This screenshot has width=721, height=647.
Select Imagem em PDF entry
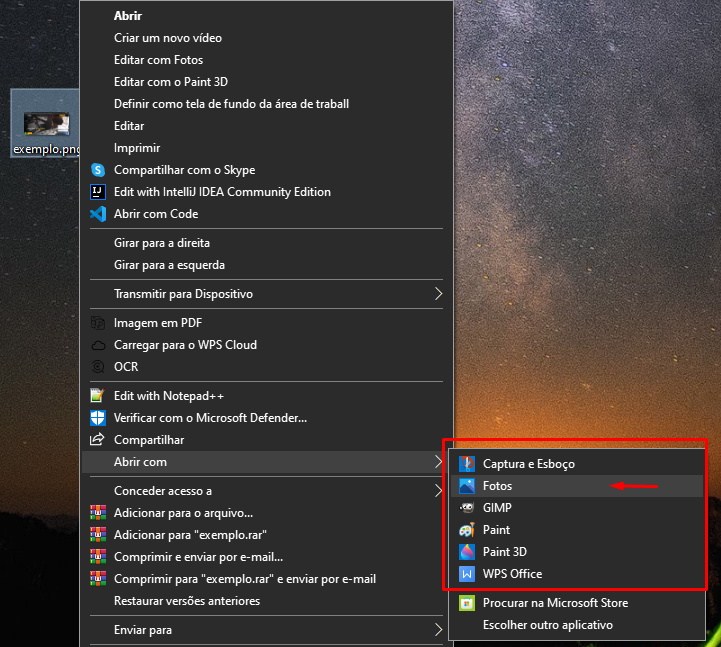pyautogui.click(x=267, y=323)
